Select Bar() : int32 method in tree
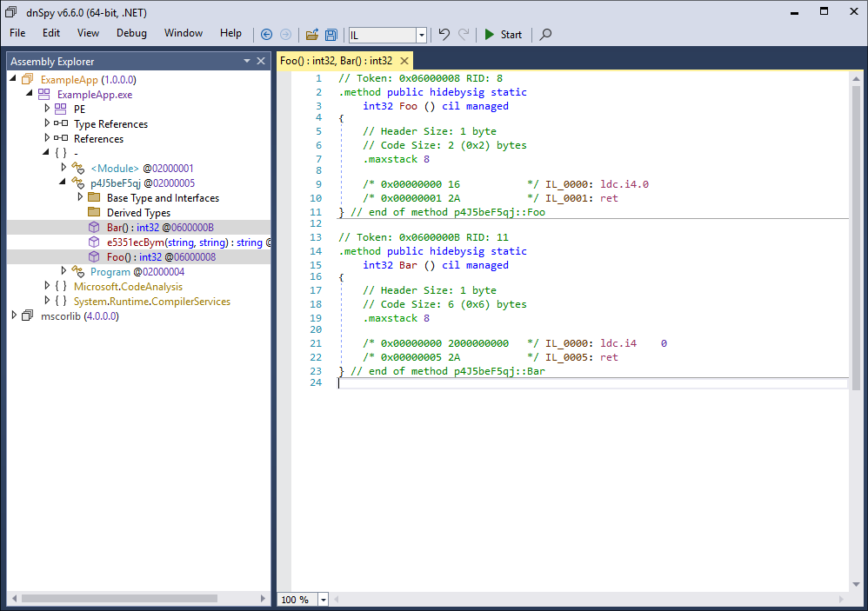The image size is (868, 611). click(160, 227)
